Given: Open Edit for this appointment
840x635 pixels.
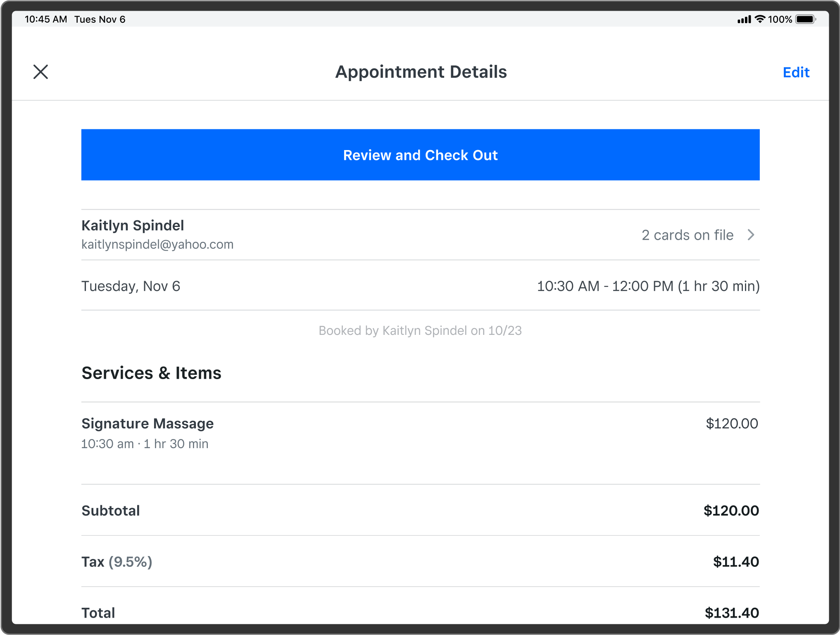Looking at the screenshot, I should point(795,72).
